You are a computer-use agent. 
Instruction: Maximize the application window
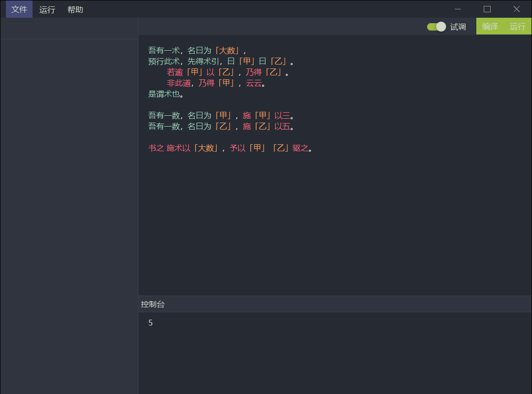(x=487, y=9)
